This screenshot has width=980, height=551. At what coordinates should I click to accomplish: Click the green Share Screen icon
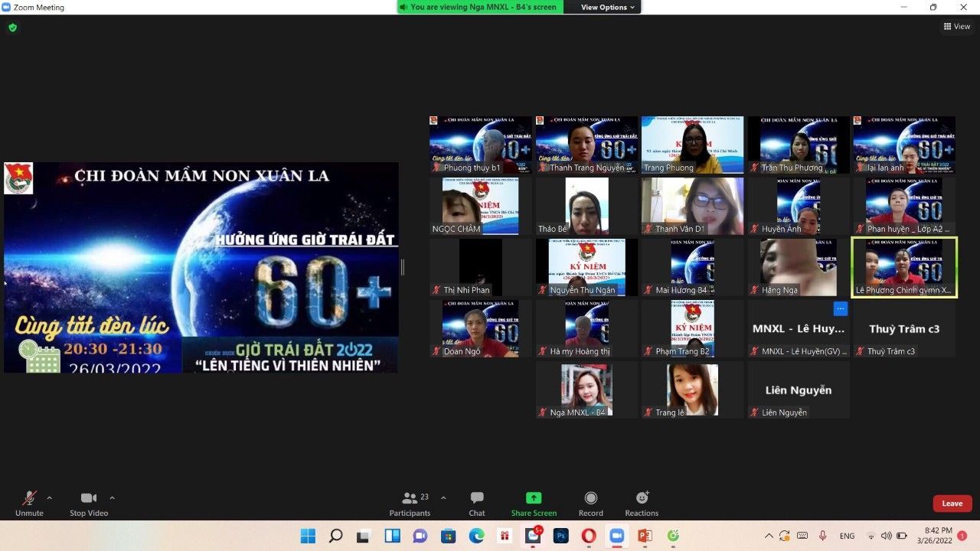coord(534,498)
